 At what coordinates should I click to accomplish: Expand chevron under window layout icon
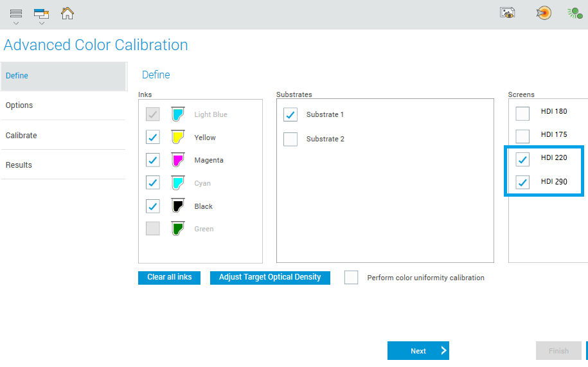coord(42,23)
